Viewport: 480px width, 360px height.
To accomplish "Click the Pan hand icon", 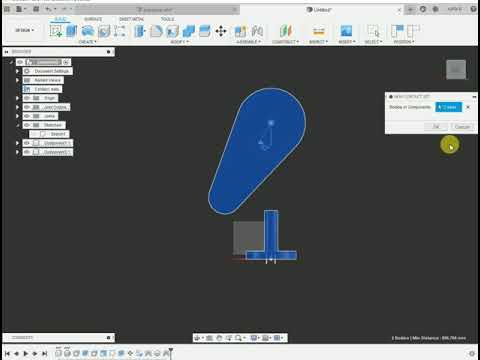I will (x=219, y=338).
